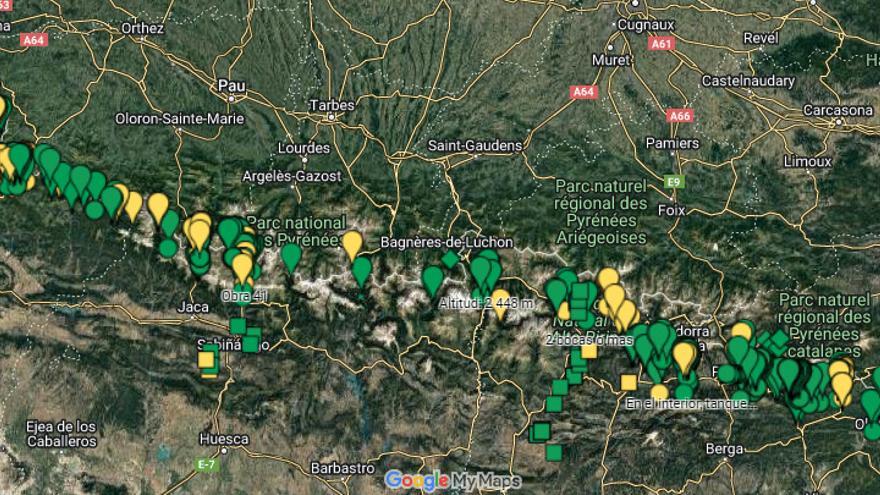Image resolution: width=880 pixels, height=495 pixels.
Task: Select the yellow pin right of Parc national label
Action: coord(352,244)
